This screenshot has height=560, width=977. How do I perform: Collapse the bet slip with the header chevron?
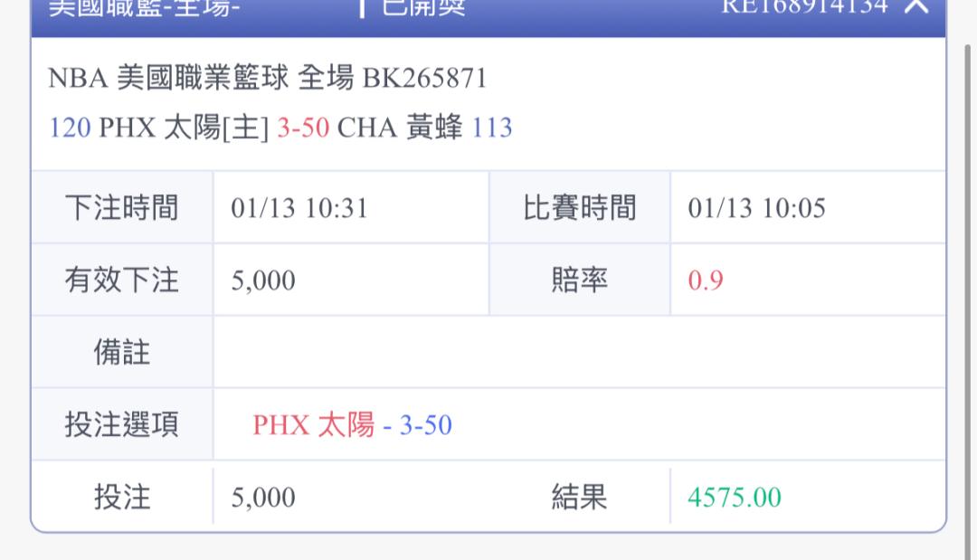click(916, 5)
